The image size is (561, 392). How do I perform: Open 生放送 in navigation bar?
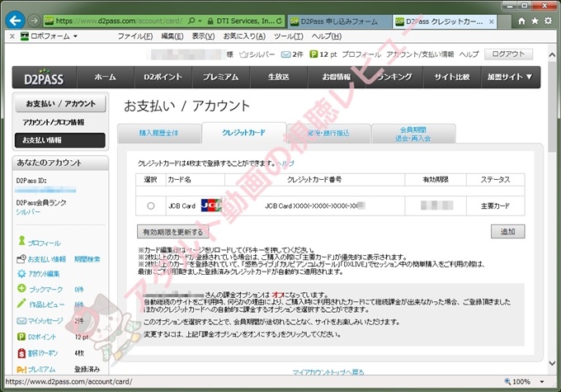point(278,77)
